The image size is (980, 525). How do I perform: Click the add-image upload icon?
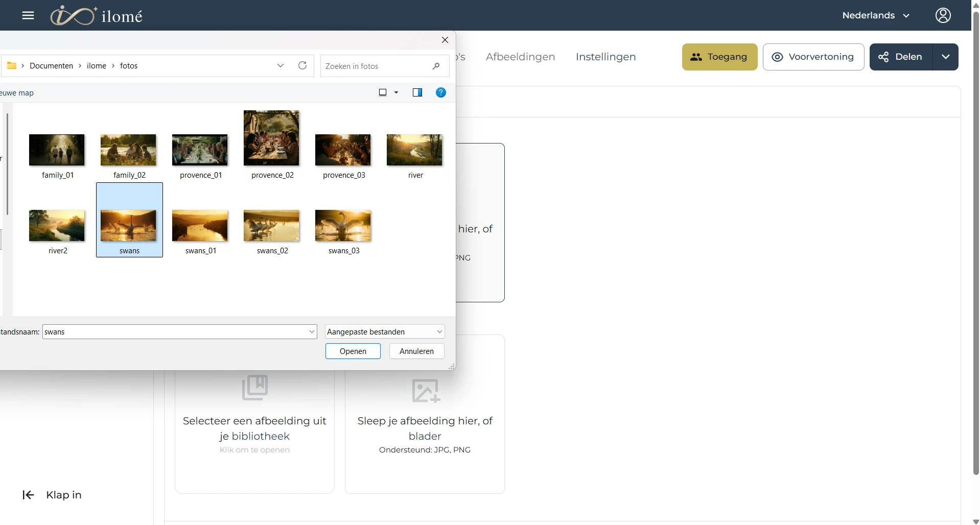(x=425, y=390)
